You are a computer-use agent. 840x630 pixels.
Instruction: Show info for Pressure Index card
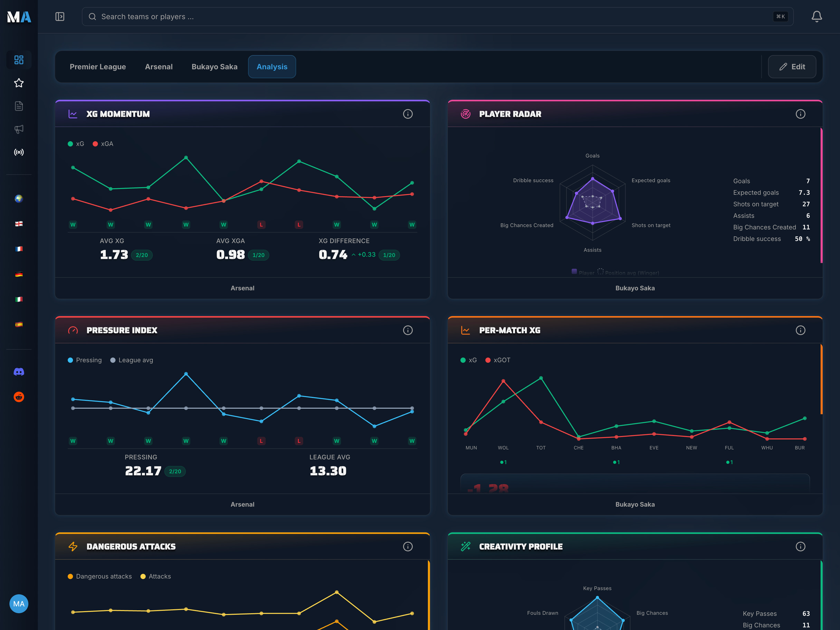tap(408, 331)
